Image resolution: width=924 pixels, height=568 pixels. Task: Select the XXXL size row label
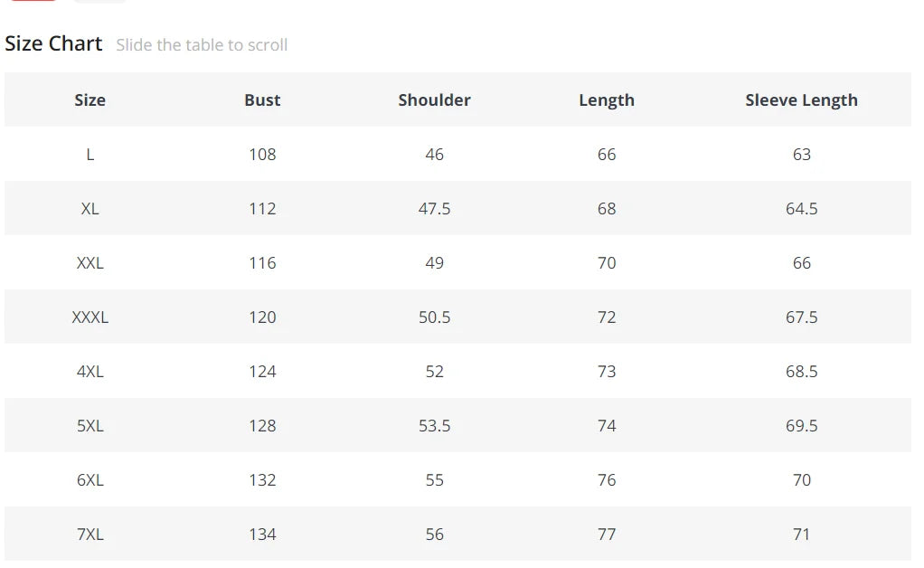click(x=90, y=317)
